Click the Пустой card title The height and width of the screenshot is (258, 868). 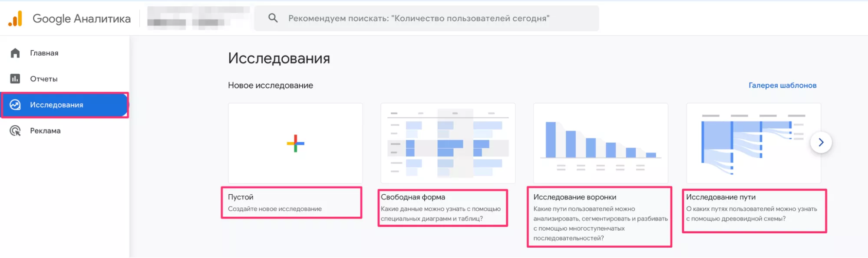coord(241,197)
